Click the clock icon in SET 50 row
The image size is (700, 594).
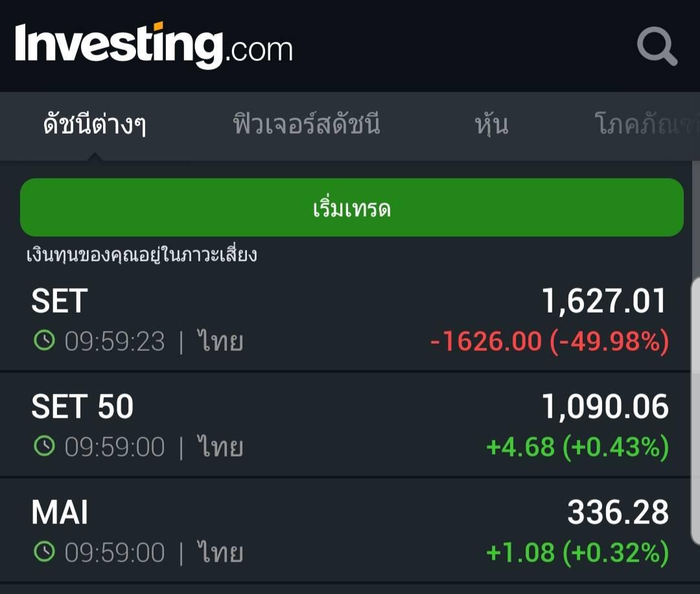(44, 446)
